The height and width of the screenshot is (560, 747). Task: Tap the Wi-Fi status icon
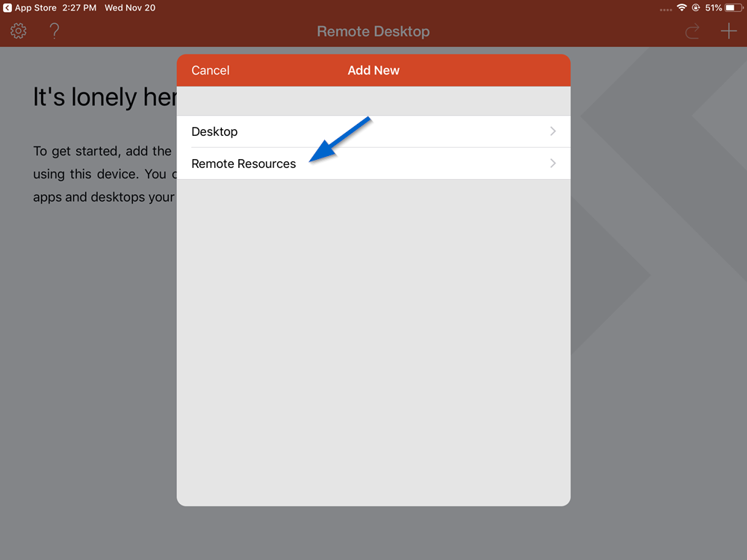682,7
